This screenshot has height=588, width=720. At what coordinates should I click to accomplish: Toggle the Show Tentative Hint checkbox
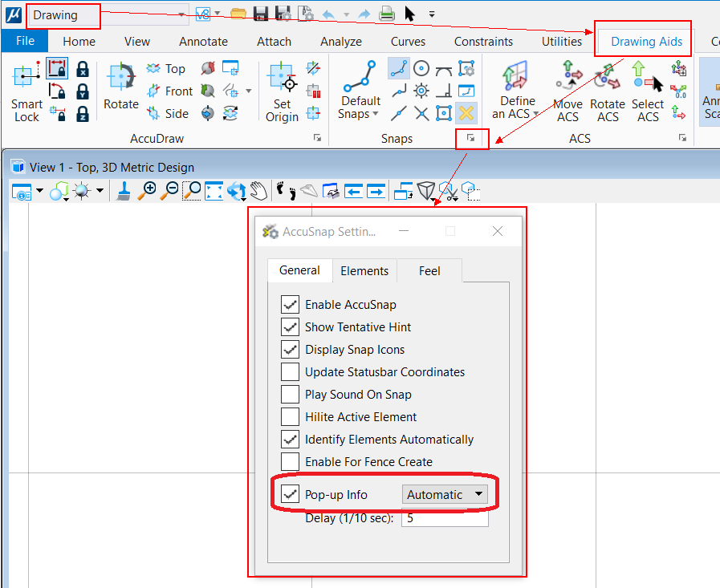point(291,326)
